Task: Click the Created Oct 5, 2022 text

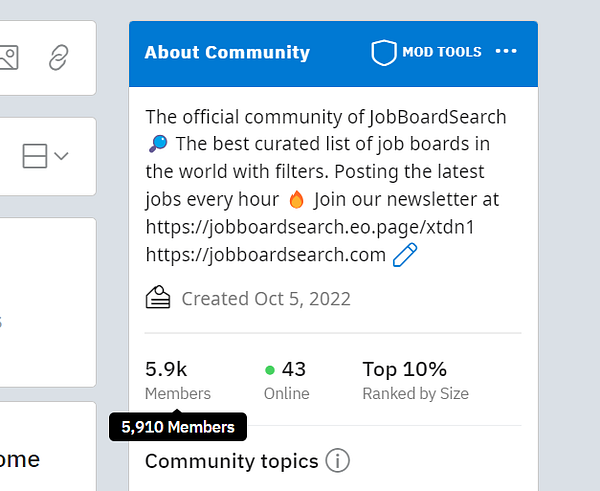Action: pos(265,298)
